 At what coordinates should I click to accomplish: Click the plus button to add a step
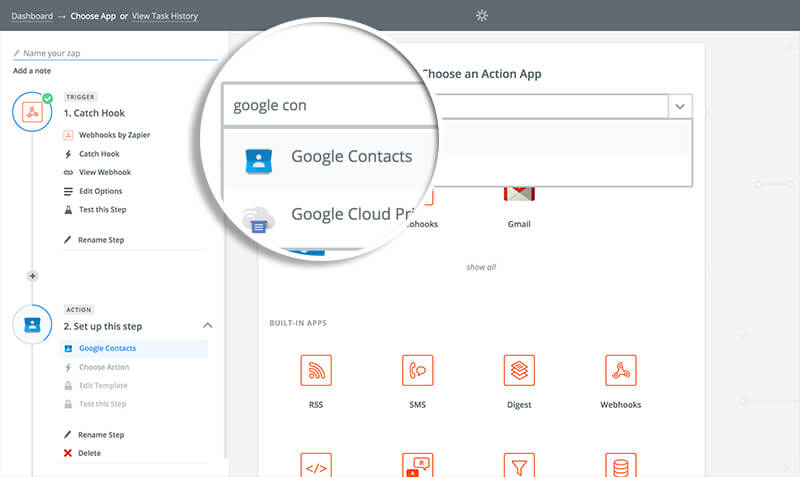33,276
